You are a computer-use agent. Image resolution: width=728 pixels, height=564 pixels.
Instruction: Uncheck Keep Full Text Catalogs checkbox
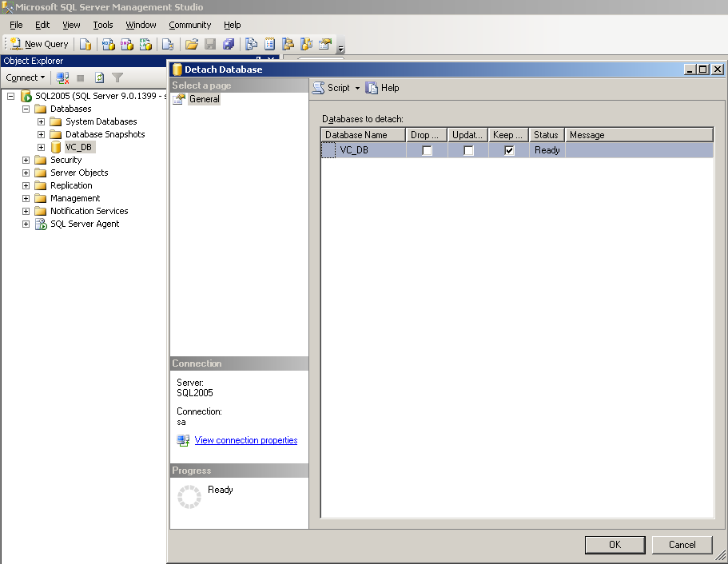(509, 150)
